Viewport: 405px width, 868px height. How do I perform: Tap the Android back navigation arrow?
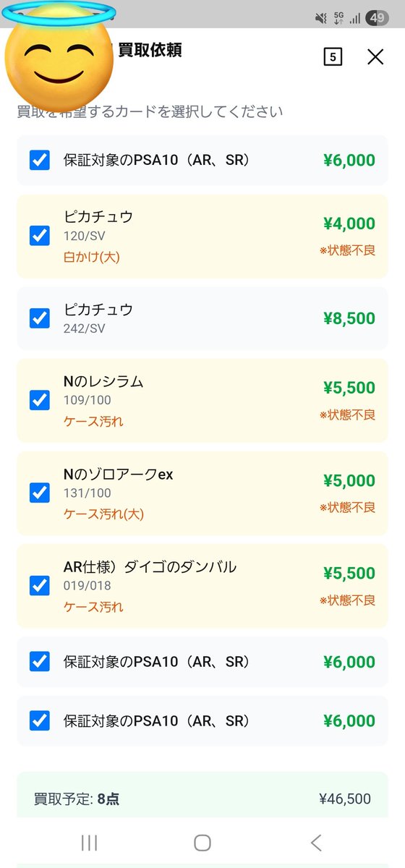point(316,842)
